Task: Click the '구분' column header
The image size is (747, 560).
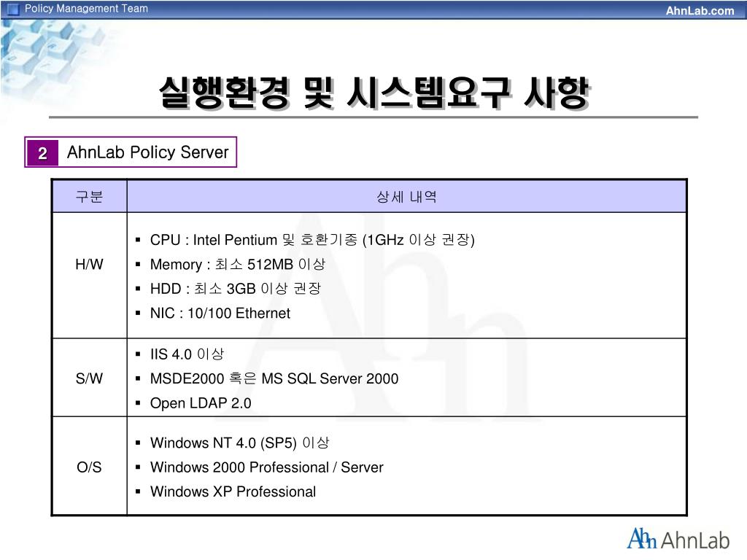Action: point(89,197)
